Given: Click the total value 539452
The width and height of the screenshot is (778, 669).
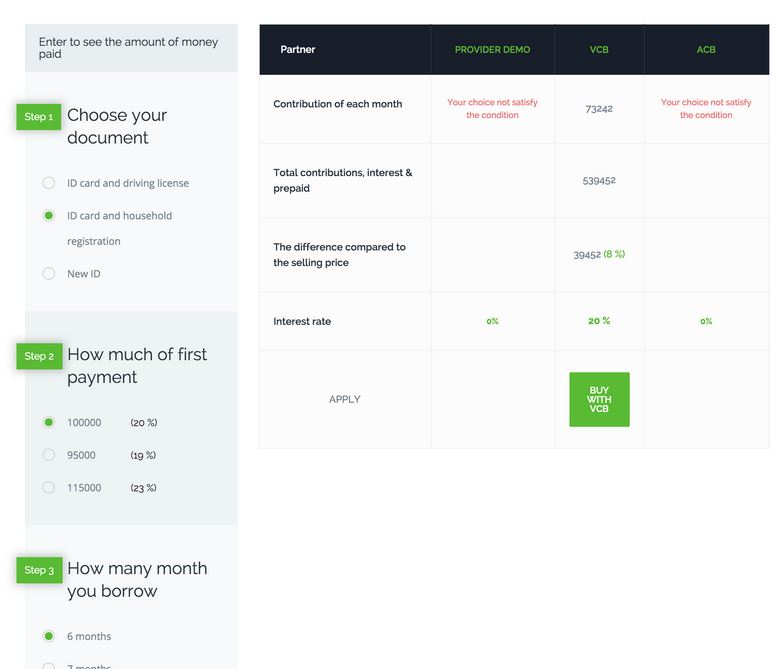Looking at the screenshot, I should pos(599,181).
